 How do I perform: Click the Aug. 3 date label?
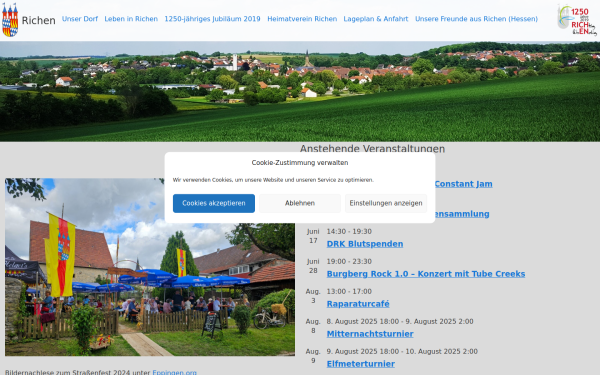[x=313, y=296]
